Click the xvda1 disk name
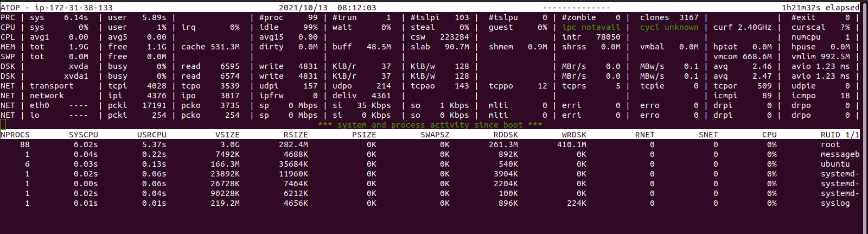This screenshot has height=234, width=868. click(x=76, y=76)
